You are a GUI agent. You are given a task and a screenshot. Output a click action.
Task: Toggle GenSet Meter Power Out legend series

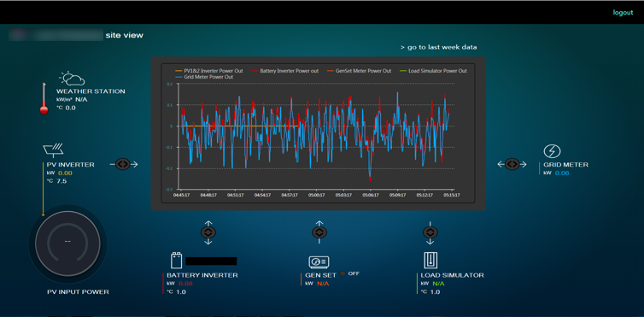click(360, 71)
